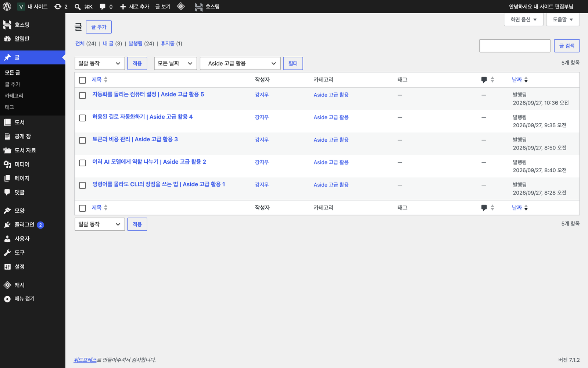Select the post 'Aside 고급 활용 1' checkbox
This screenshot has height=368, width=588.
82,185
